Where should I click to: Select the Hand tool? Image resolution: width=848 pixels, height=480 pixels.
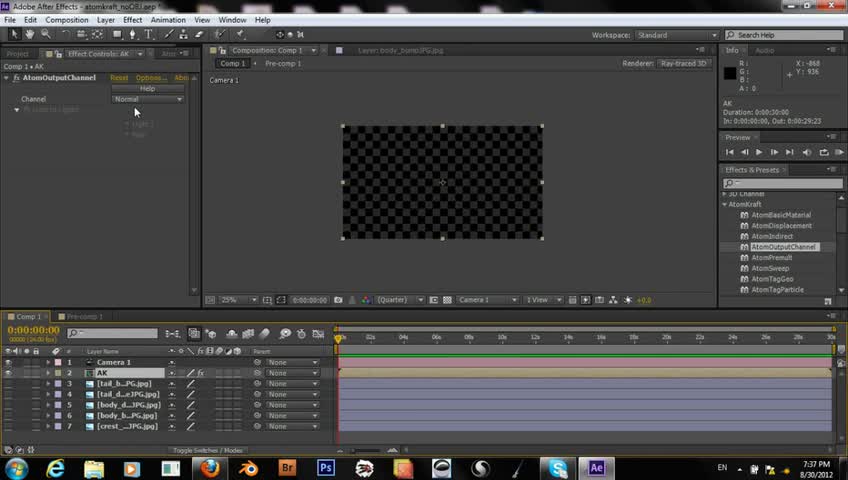pyautogui.click(x=30, y=34)
